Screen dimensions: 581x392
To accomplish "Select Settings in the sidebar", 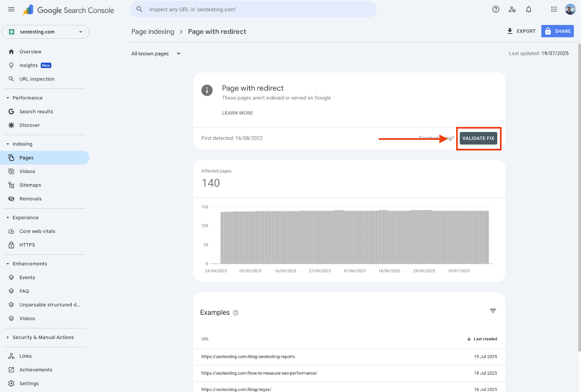I will pyautogui.click(x=29, y=383).
